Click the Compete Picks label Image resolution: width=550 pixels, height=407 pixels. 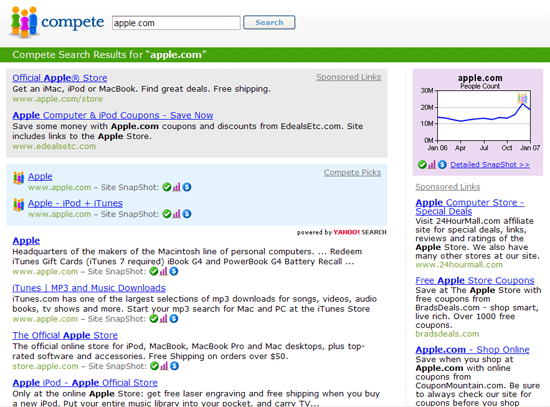(352, 172)
